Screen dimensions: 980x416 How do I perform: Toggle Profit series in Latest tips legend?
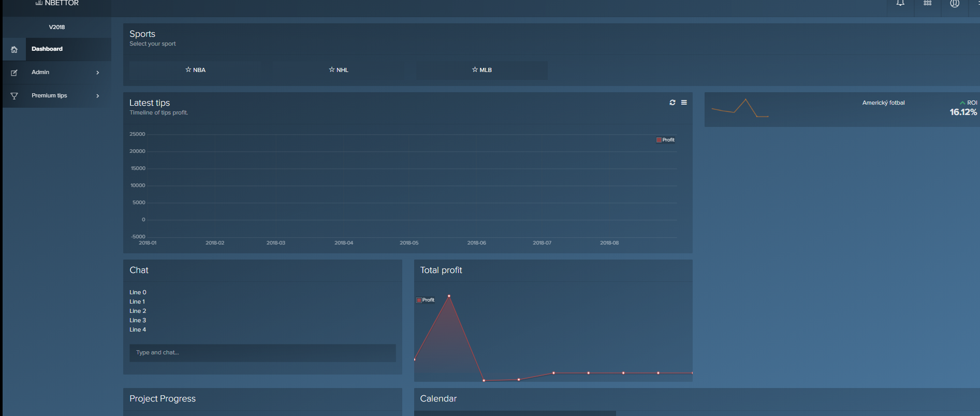(665, 140)
